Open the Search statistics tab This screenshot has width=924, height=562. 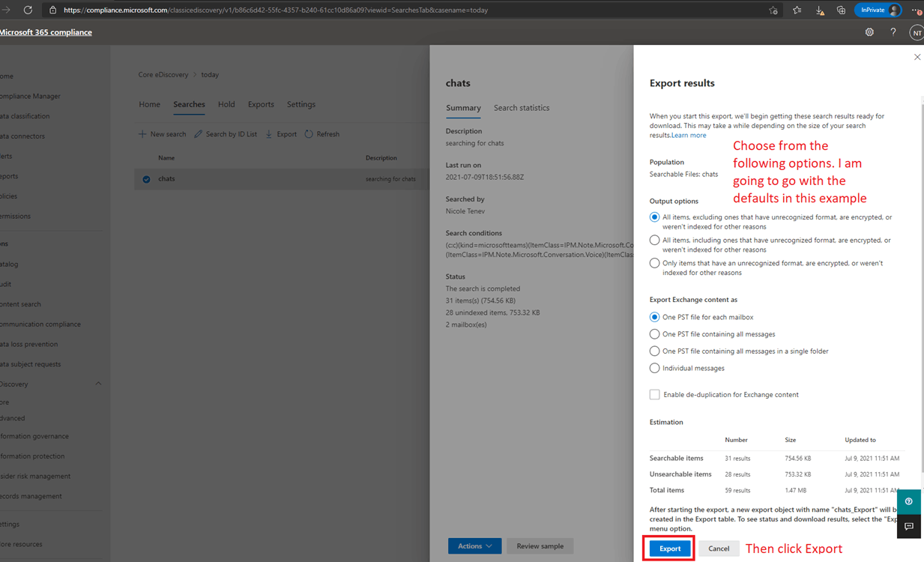(522, 108)
